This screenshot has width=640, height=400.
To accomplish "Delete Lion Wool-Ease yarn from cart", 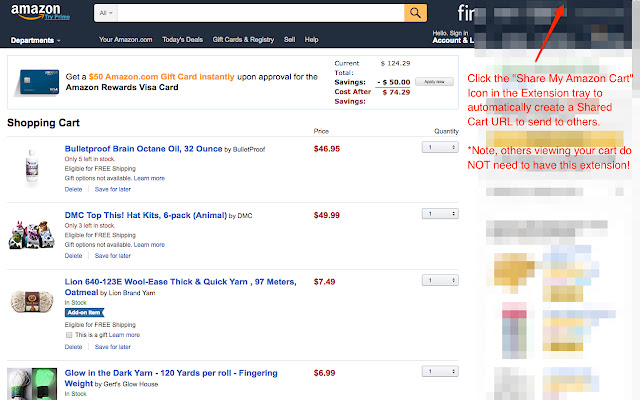I will 73,347.
